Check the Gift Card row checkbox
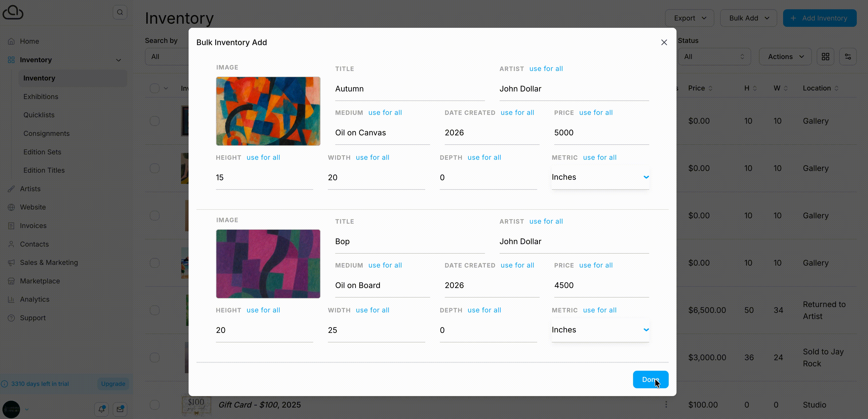 tap(155, 405)
